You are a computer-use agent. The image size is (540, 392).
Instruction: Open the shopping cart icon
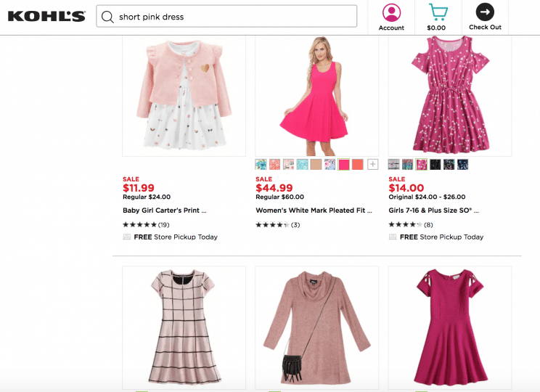pyautogui.click(x=438, y=12)
